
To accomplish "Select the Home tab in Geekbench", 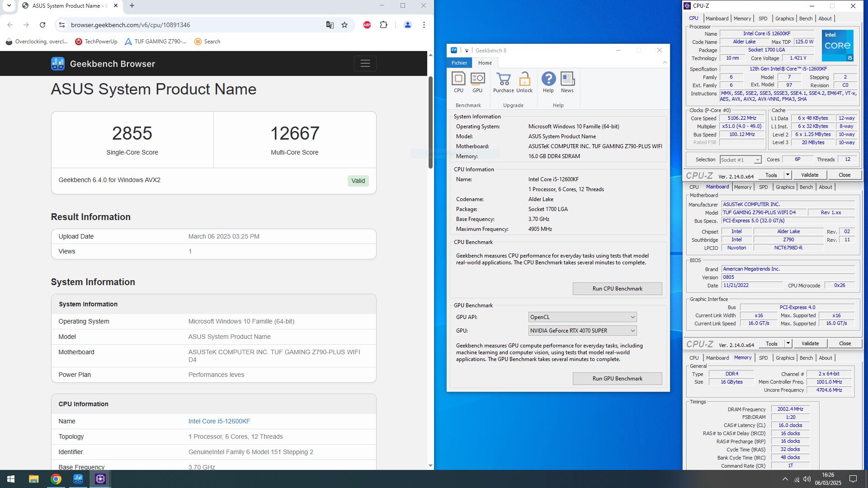I will [x=485, y=63].
